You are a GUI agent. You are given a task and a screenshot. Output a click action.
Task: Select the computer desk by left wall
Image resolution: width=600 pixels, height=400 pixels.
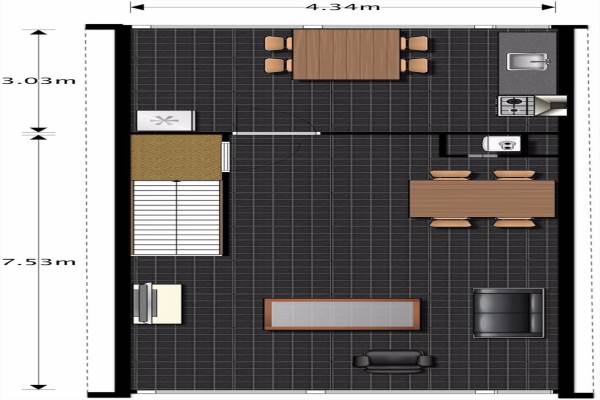pos(158,303)
